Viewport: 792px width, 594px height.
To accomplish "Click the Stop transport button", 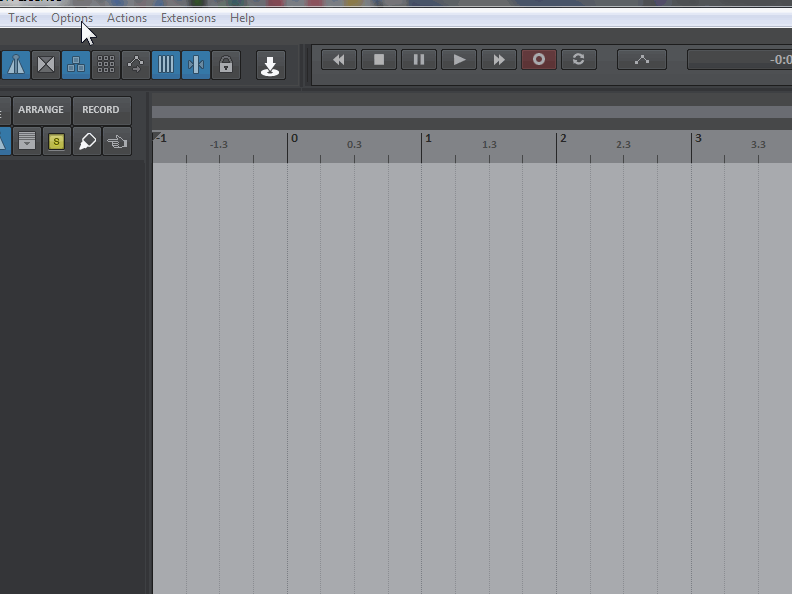I will tap(379, 60).
